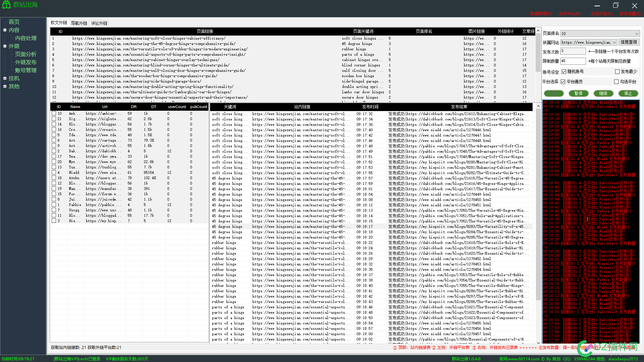
Task: Switch to the 评论外链 tab
Action: pyautogui.click(x=99, y=23)
